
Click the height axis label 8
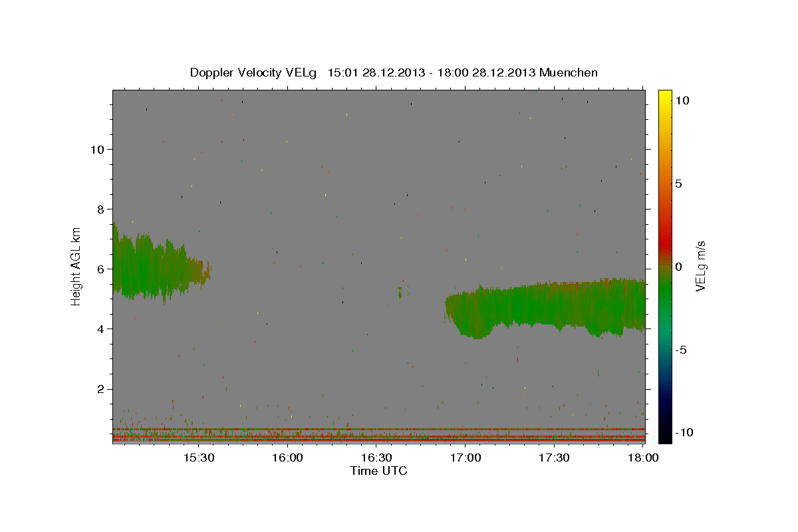coord(100,209)
